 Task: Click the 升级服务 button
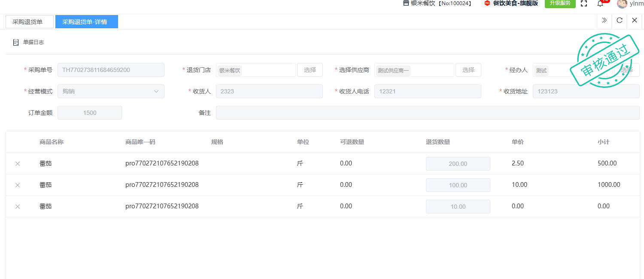[560, 3]
